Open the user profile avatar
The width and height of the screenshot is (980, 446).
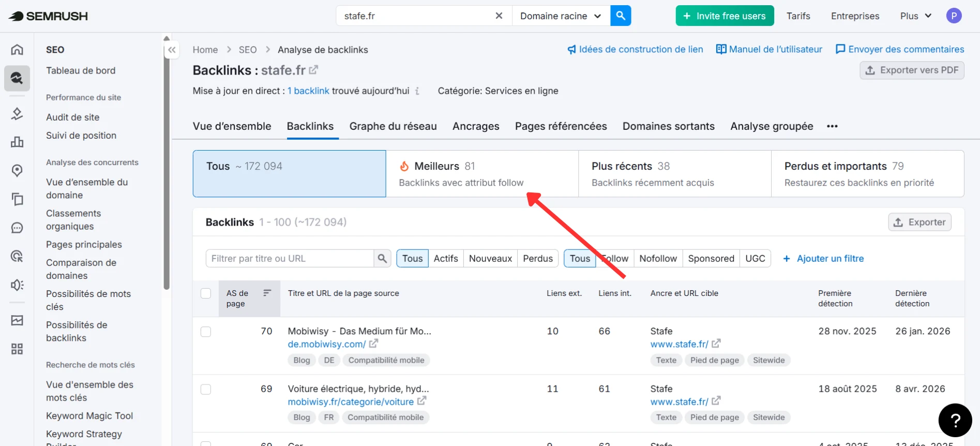point(954,16)
